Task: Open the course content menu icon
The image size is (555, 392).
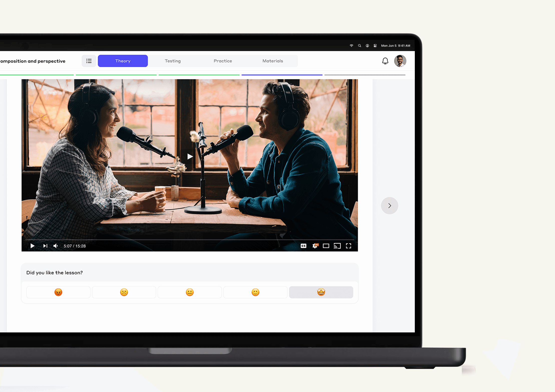Action: pyautogui.click(x=89, y=61)
